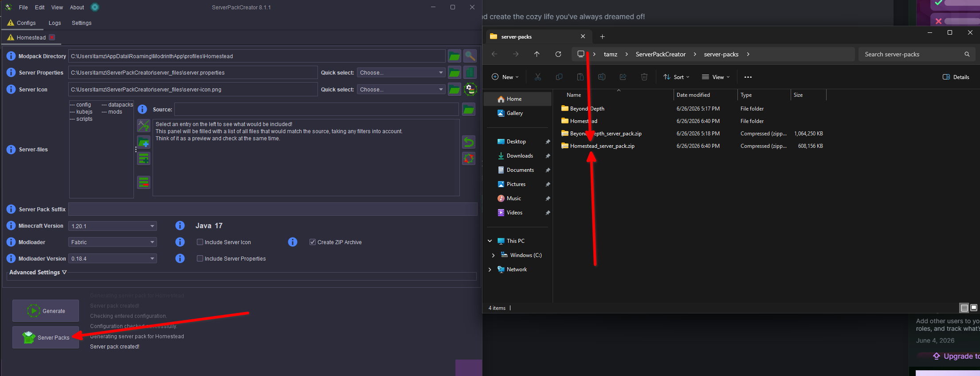Click the server icon preview button
The width and height of the screenshot is (980, 376).
tap(470, 89)
